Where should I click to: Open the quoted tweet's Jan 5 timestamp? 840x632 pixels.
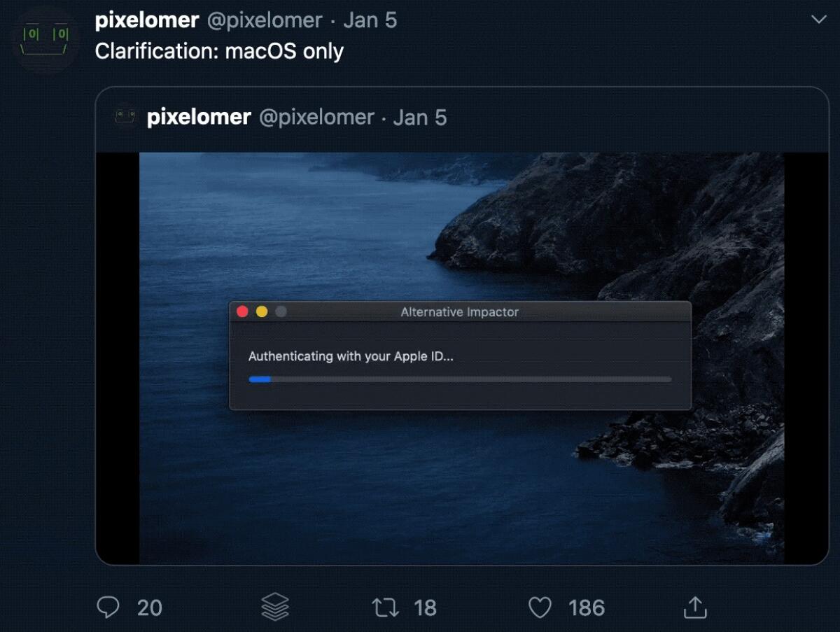[420, 117]
